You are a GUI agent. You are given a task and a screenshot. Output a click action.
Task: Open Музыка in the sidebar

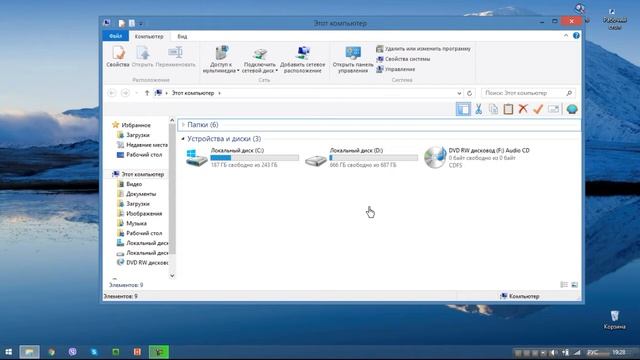131,223
